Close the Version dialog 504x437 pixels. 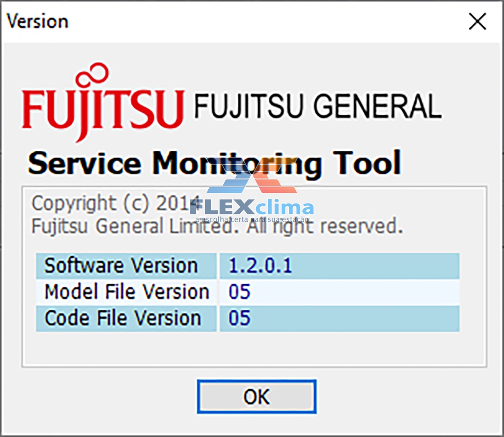coord(477,22)
